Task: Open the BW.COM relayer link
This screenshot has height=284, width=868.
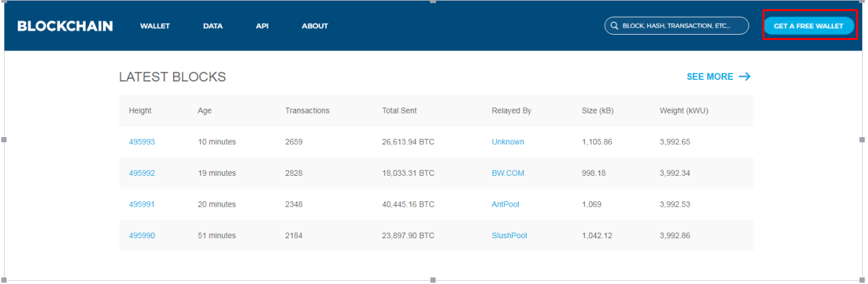Action: click(508, 173)
